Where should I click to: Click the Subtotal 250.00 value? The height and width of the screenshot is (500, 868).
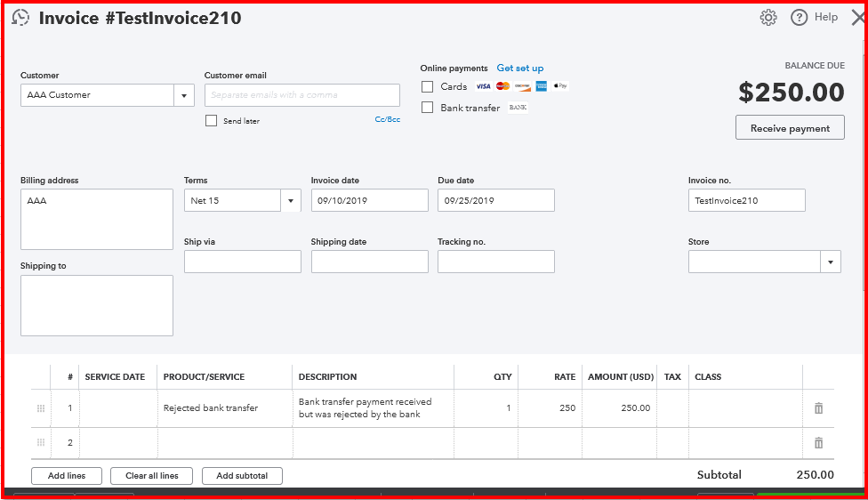click(815, 474)
